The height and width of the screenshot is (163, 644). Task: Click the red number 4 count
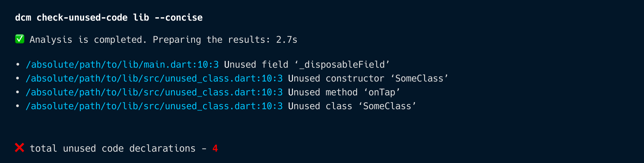point(215,149)
